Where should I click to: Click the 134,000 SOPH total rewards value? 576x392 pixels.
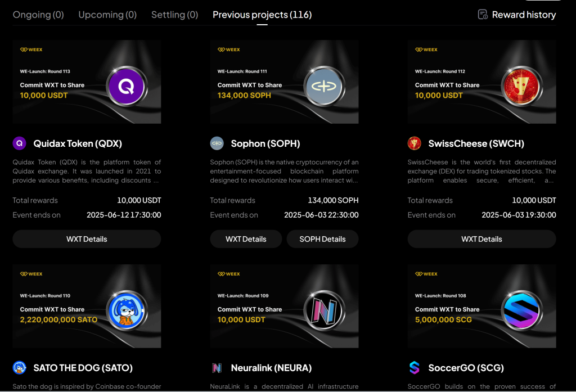333,200
